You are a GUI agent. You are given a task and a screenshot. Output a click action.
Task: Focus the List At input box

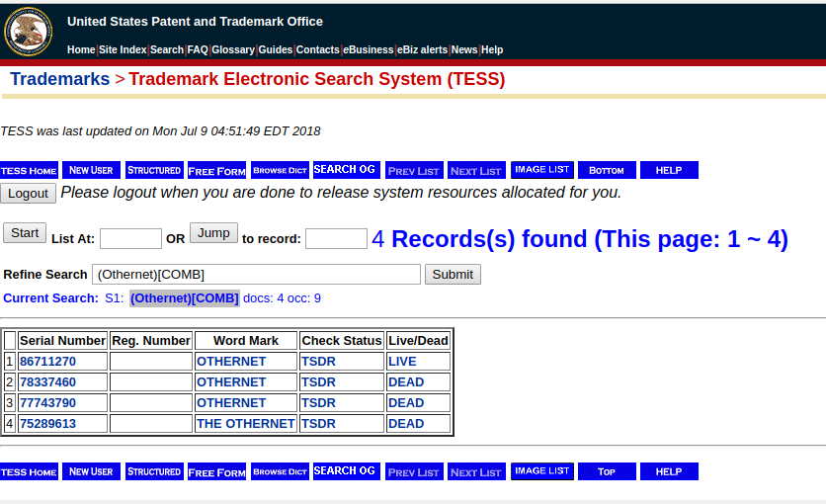pyautogui.click(x=130, y=238)
